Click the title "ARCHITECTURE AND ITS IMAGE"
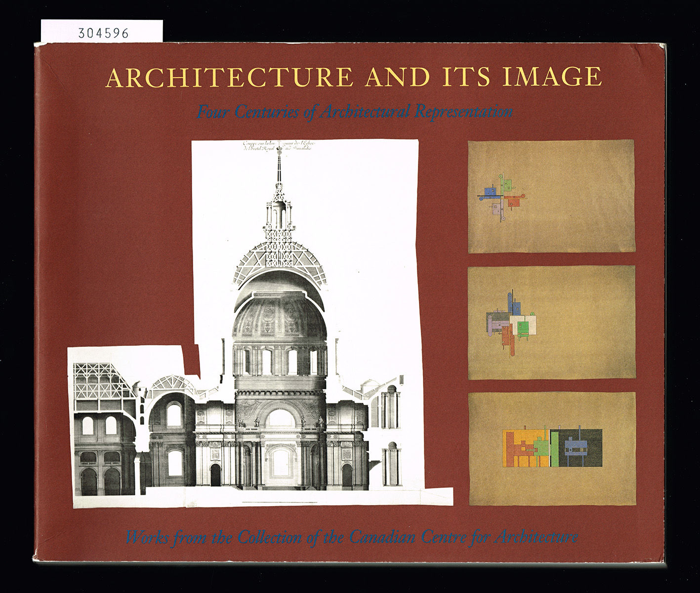Viewport: 700px width, 593px height. tap(354, 77)
